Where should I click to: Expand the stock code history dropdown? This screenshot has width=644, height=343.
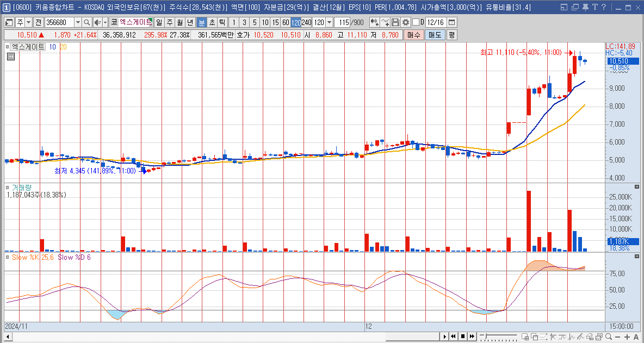coord(78,22)
